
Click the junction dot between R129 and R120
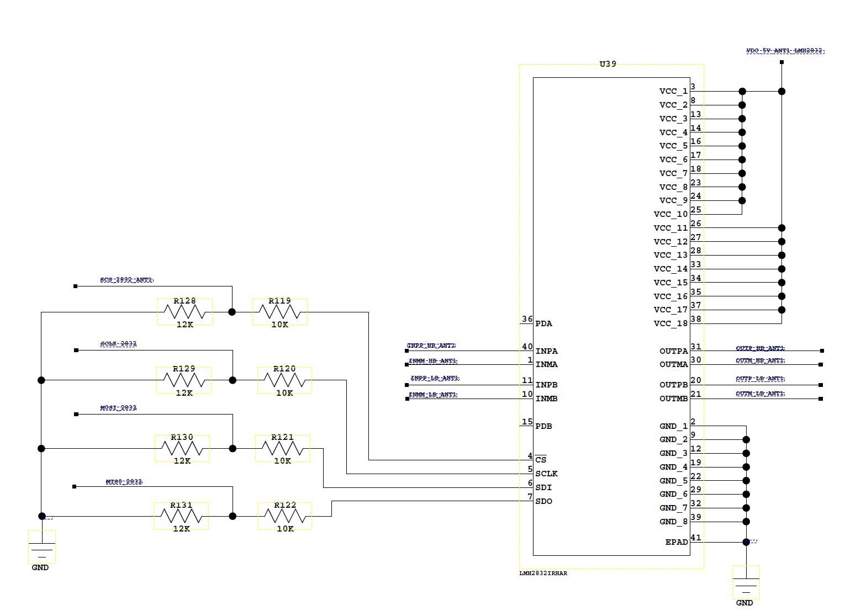[x=233, y=380]
